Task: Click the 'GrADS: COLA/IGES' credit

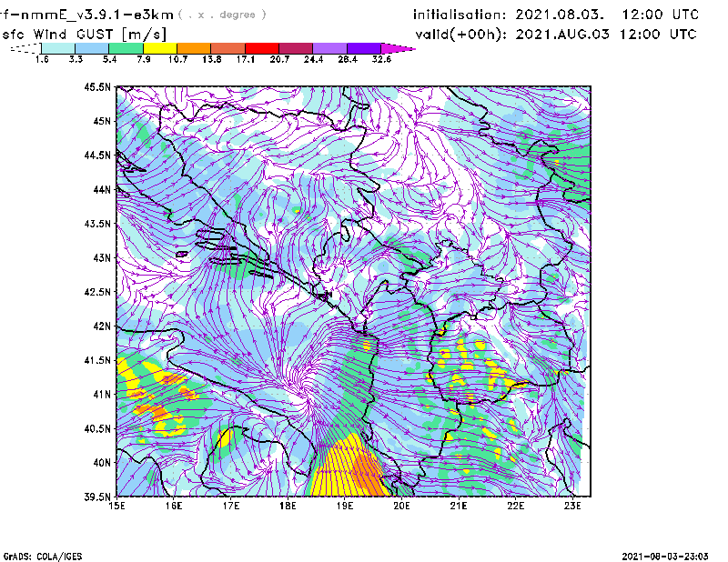Action: [x=43, y=557]
